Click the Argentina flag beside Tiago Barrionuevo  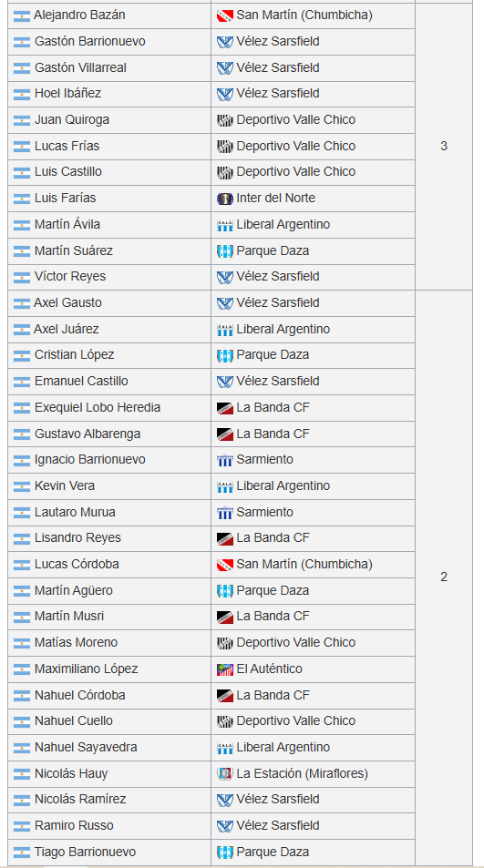tap(22, 853)
